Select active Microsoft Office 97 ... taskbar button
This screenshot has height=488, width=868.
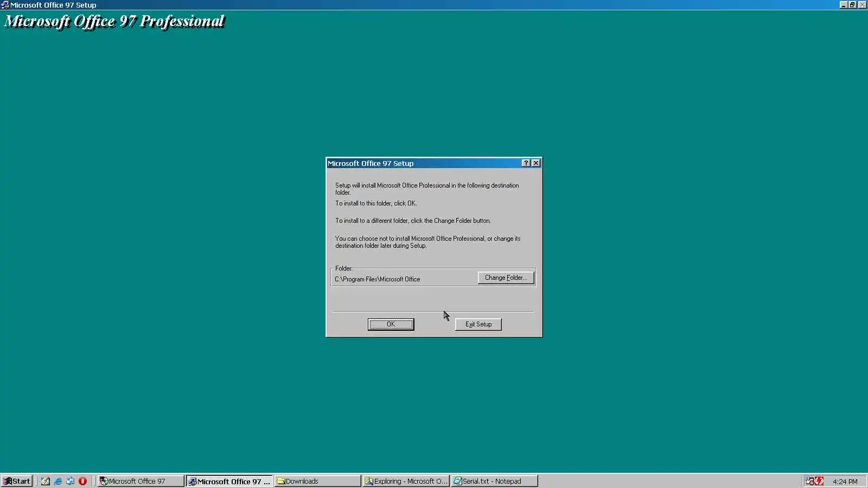(x=229, y=481)
